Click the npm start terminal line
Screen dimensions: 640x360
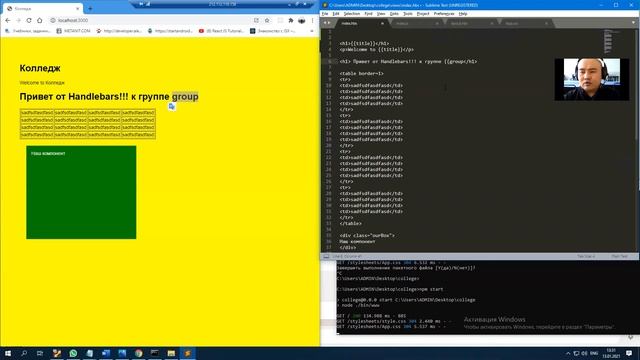pyautogui.click(x=390, y=289)
